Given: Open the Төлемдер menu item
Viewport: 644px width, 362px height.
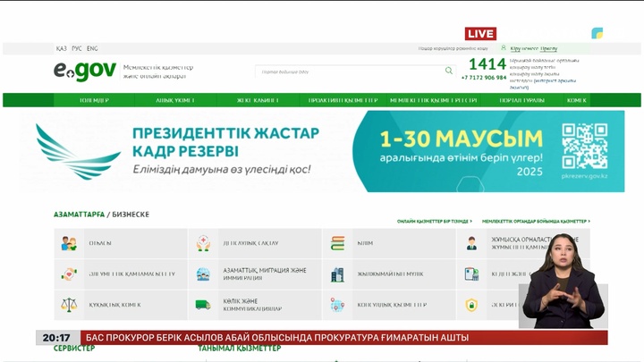Looking at the screenshot, I should click(x=94, y=100).
